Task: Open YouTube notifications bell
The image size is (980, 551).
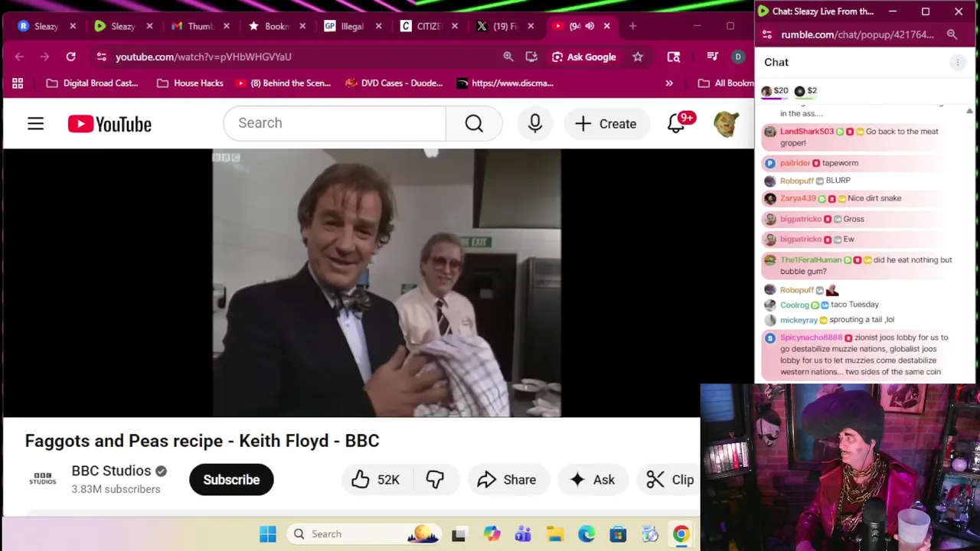Action: [676, 123]
